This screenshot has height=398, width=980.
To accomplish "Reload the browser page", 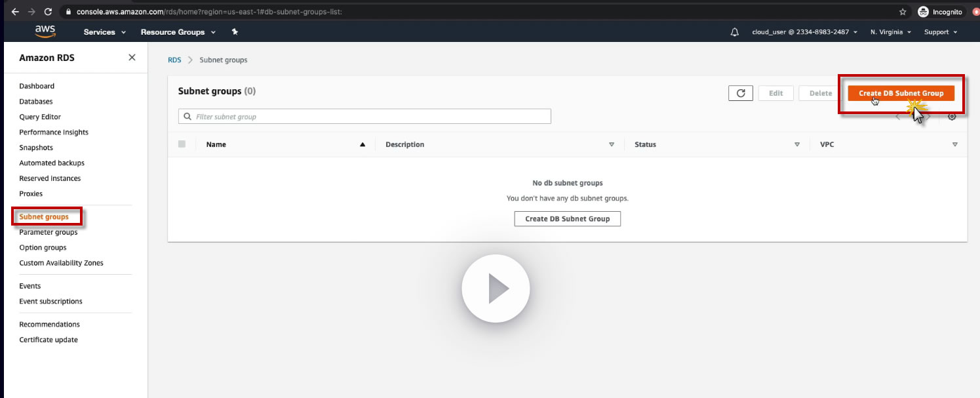I will [x=48, y=12].
